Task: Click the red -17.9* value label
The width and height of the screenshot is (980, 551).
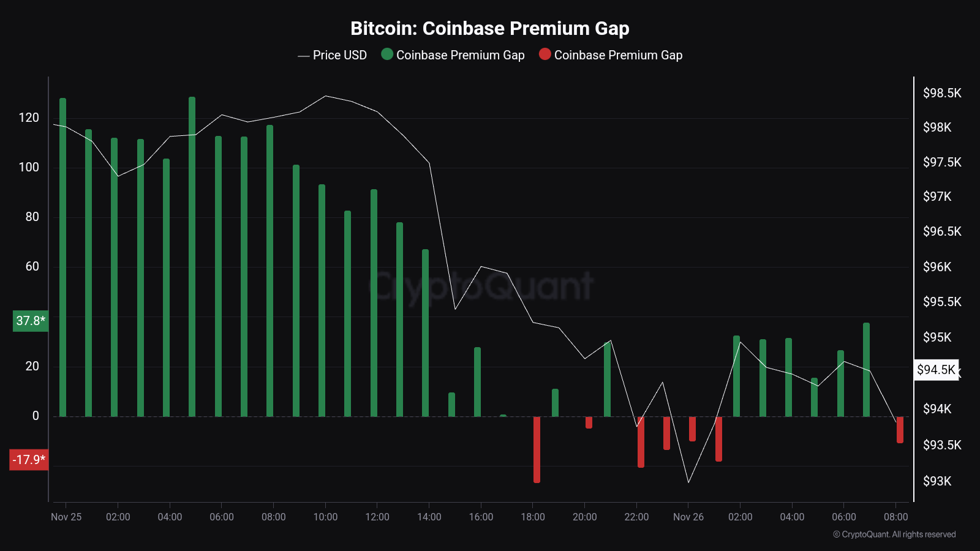Action: point(28,460)
